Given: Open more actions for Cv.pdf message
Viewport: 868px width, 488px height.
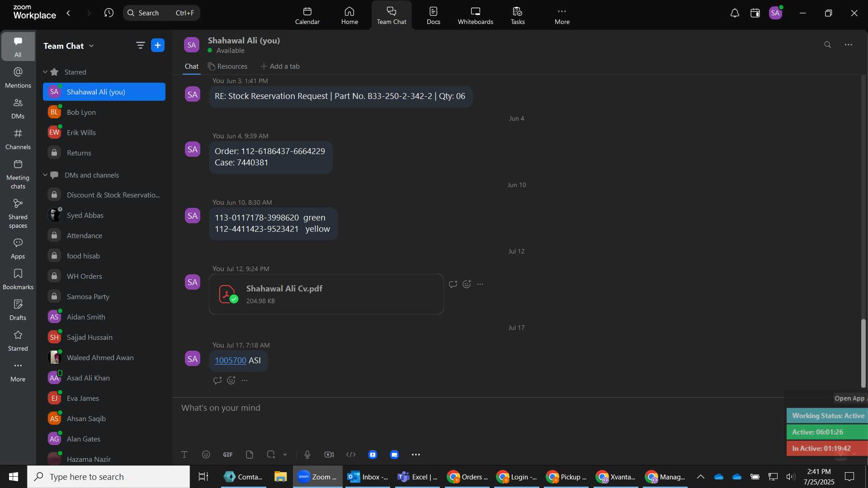Looking at the screenshot, I should coord(480,284).
